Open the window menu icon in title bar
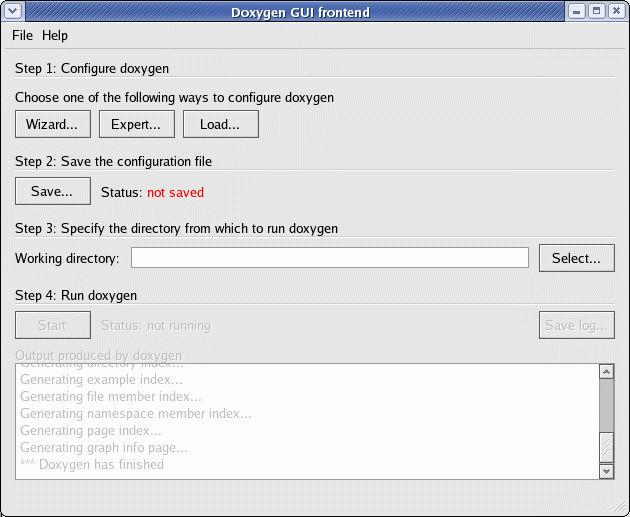The width and height of the screenshot is (630, 517). (x=11, y=11)
